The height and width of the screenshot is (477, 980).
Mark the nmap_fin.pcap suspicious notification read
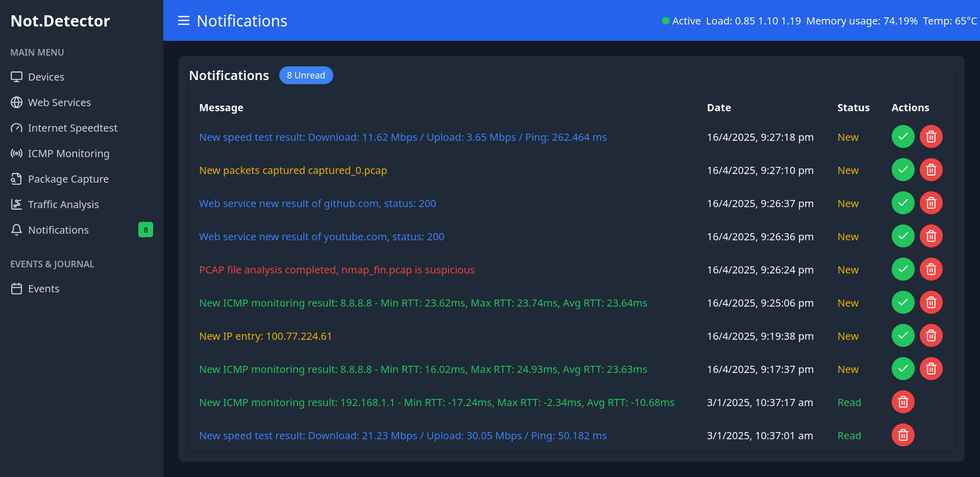pos(903,269)
